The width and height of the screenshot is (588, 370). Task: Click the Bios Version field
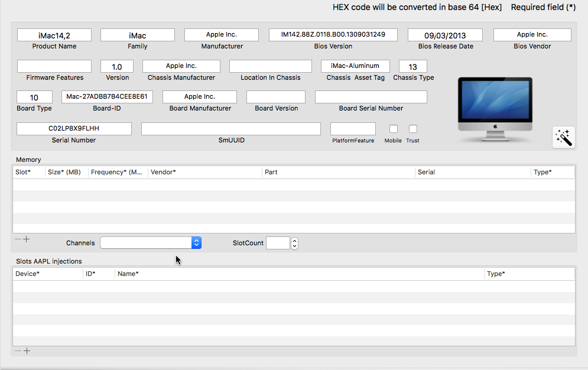click(333, 35)
